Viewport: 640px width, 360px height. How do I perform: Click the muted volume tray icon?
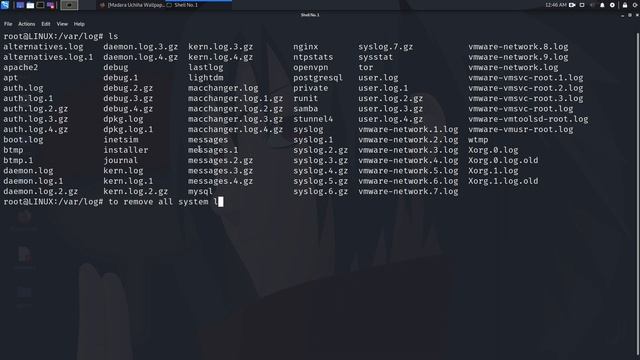tap(592, 5)
